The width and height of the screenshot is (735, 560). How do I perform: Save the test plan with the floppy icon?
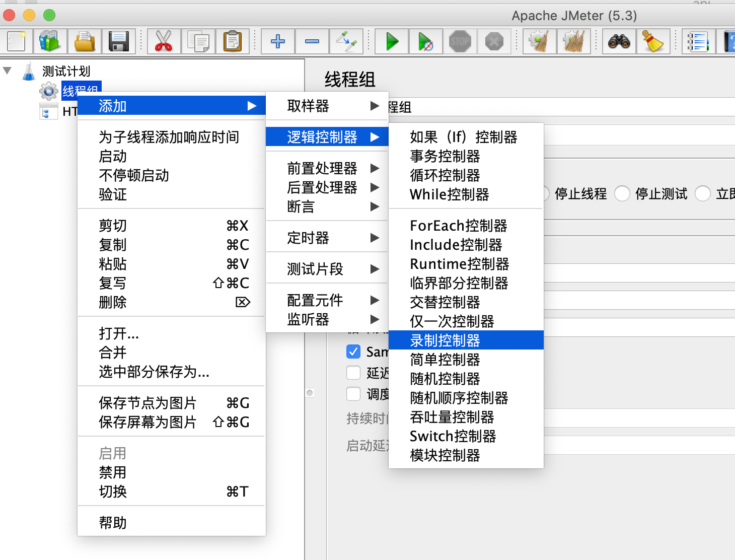[x=119, y=41]
